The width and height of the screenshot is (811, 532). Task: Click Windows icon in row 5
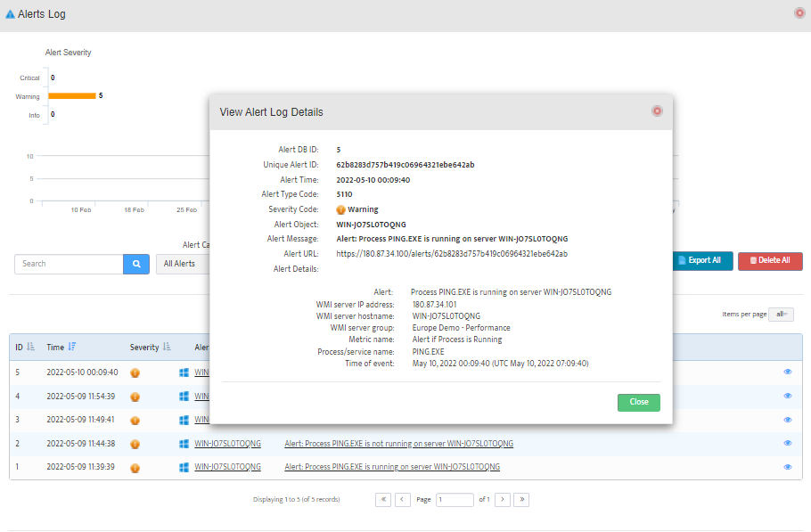pyautogui.click(x=184, y=372)
